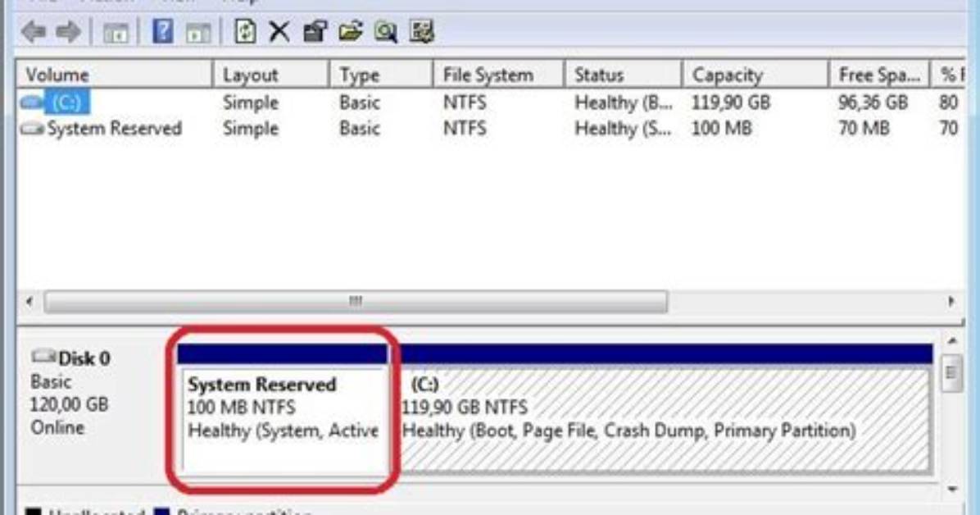Click the 100 MB capacity cell
This screenshot has height=515, width=980.
pyautogui.click(x=721, y=128)
